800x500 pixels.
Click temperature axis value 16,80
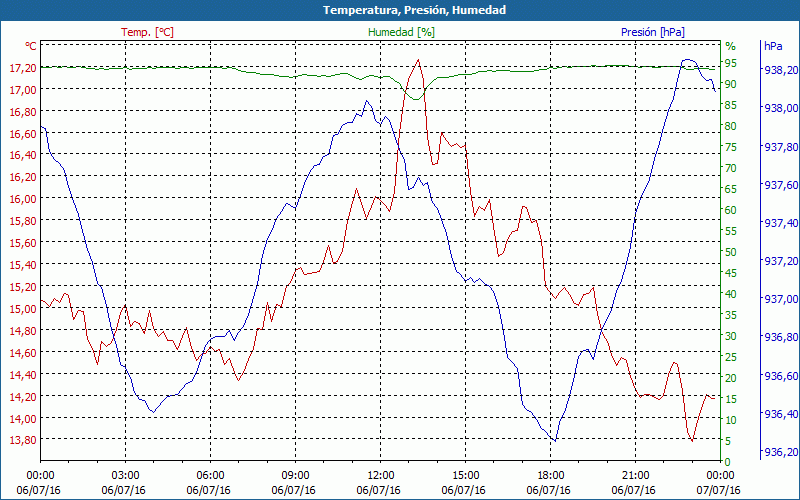23,112
